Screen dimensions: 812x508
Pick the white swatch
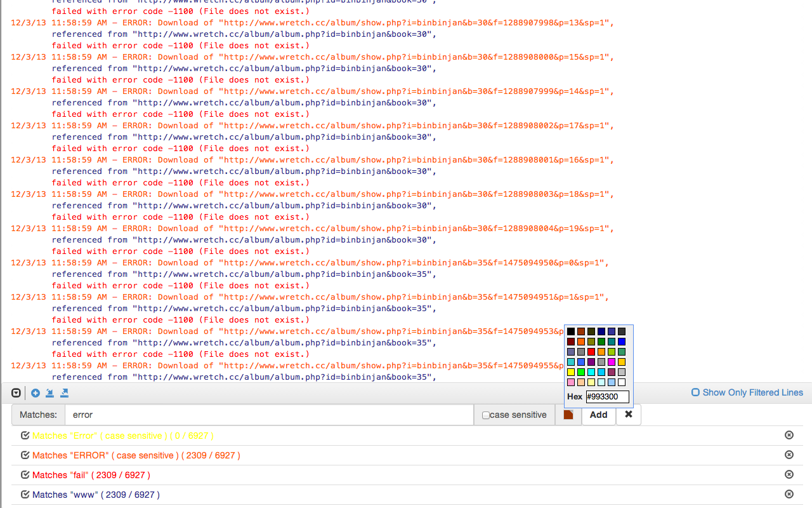click(x=622, y=382)
